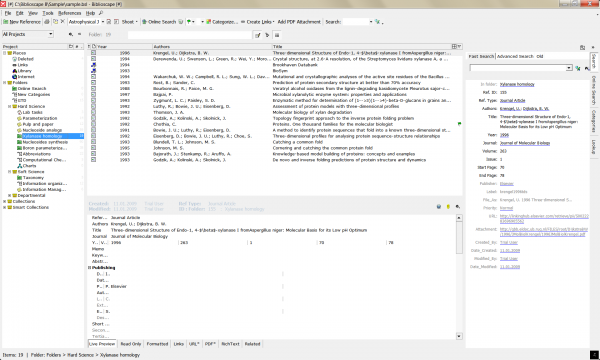Open the Fast Search combo box dropdown
The width and height of the screenshot is (600, 360).
click(x=569, y=68)
